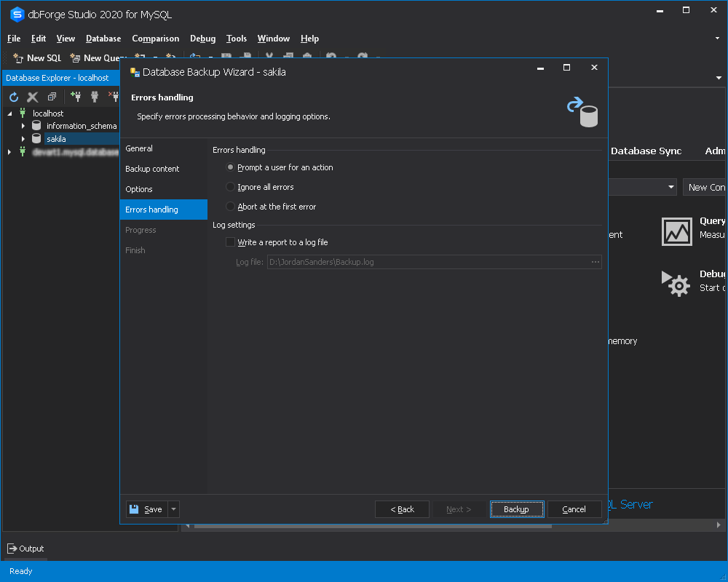
Task: Click the new connection plug icon with plus
Action: coord(75,97)
